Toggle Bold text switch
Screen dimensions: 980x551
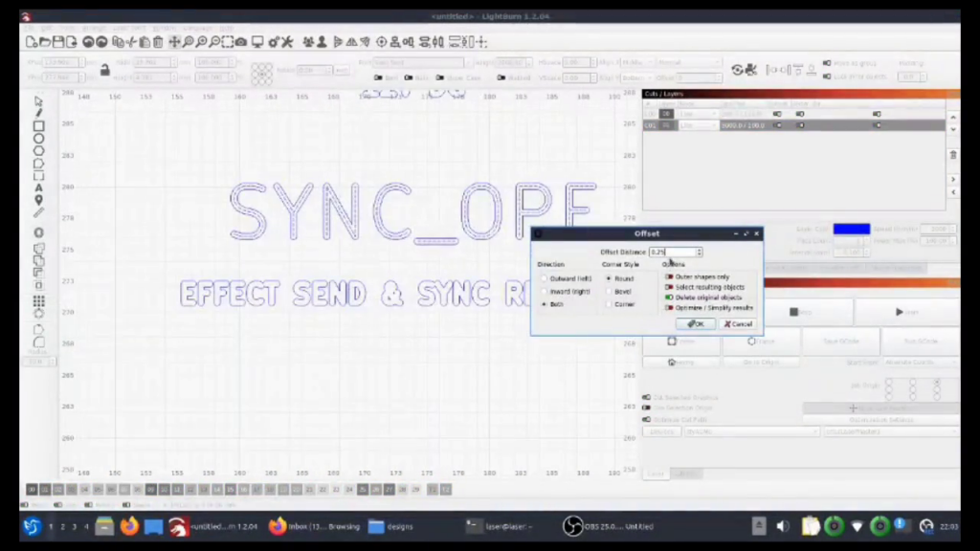[377, 78]
